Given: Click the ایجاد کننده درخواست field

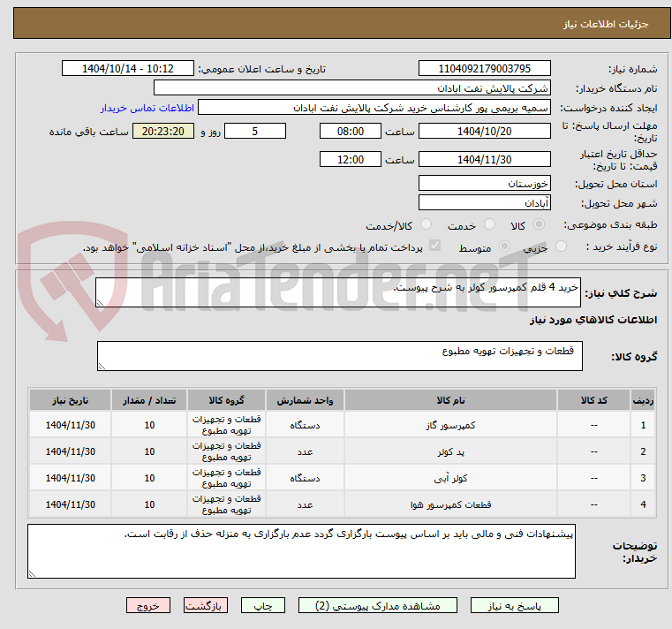Looking at the screenshot, I should coord(374,108).
